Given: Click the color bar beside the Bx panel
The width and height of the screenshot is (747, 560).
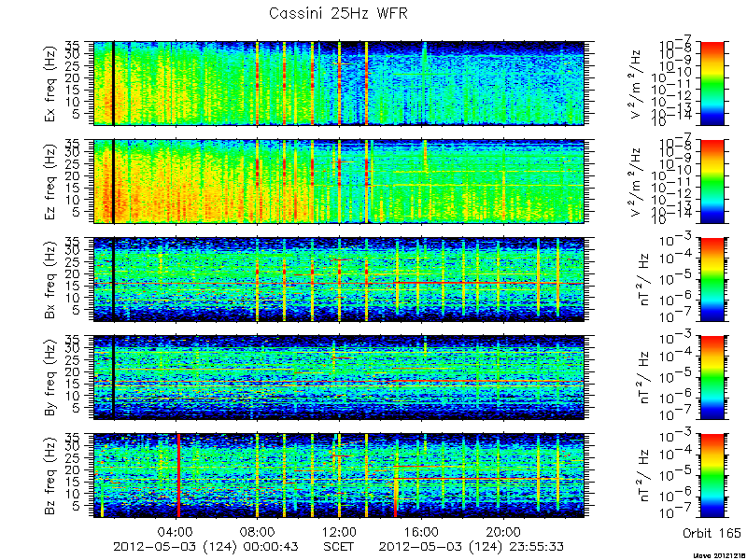Looking at the screenshot, I should point(712,279).
